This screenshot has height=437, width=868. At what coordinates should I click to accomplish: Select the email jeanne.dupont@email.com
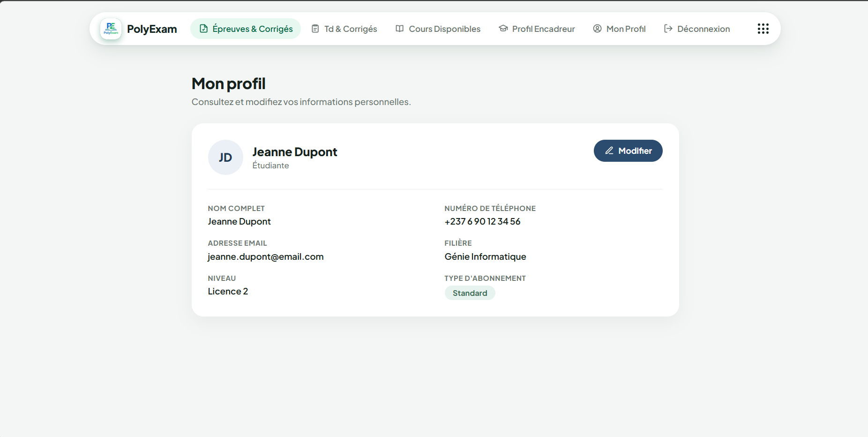(266, 256)
